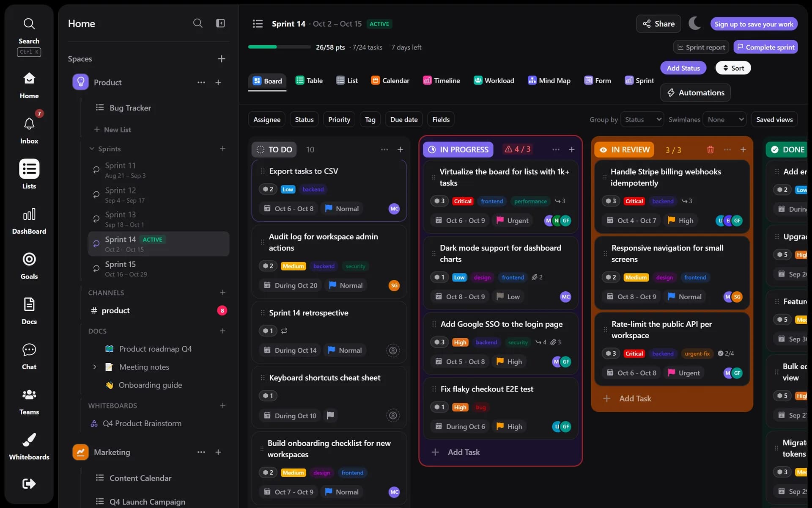Open the Group by Status dropdown

[x=642, y=120]
